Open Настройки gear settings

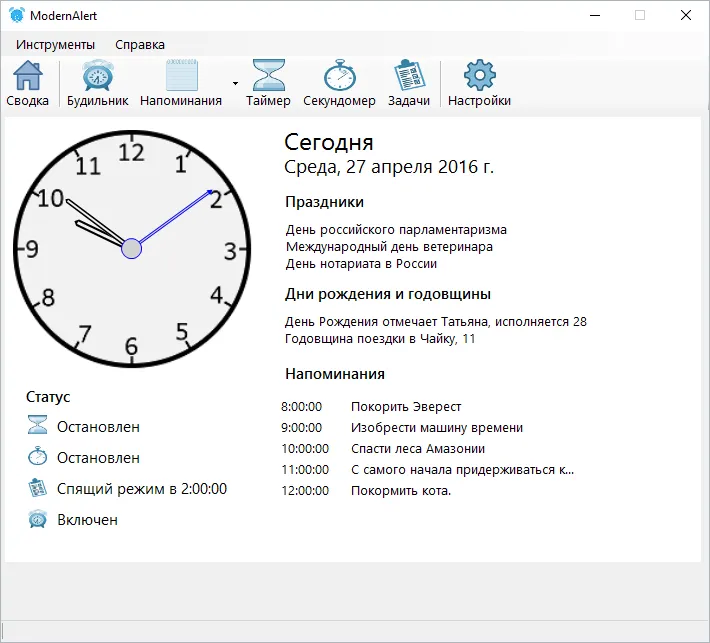(x=479, y=83)
